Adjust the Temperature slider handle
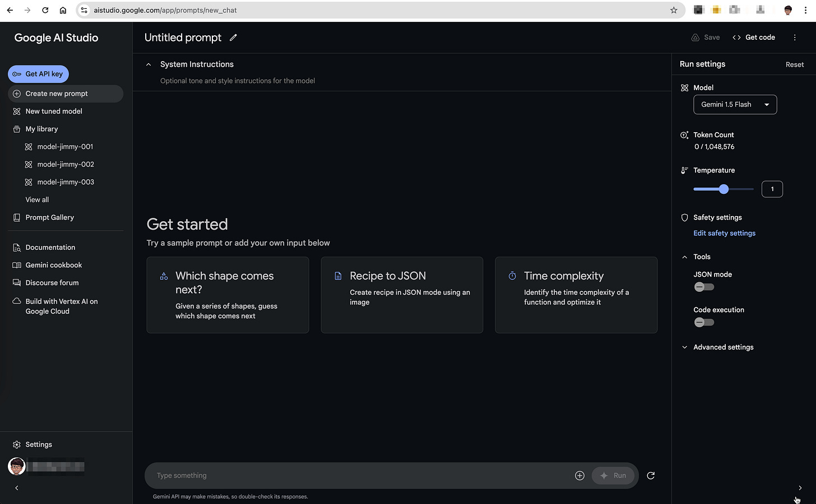The width and height of the screenshot is (816, 504). tap(724, 189)
